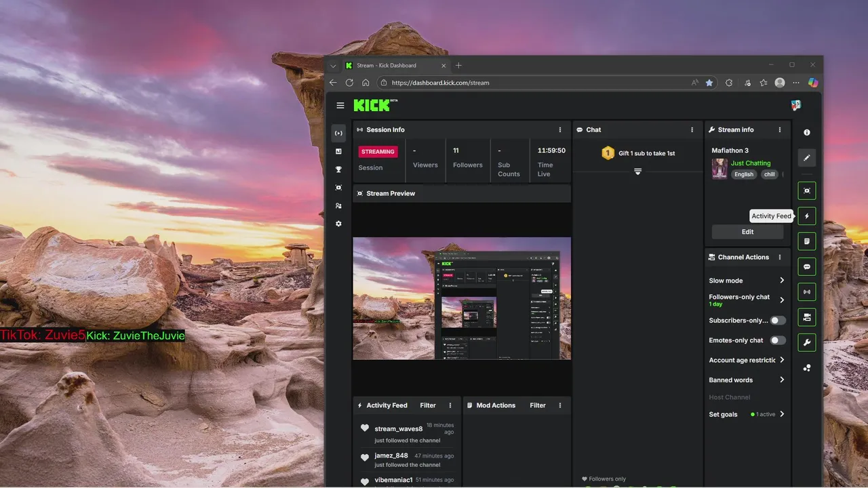Select the Stream - Kick Dashboard tab
This screenshot has height=488, width=868.
(395, 66)
